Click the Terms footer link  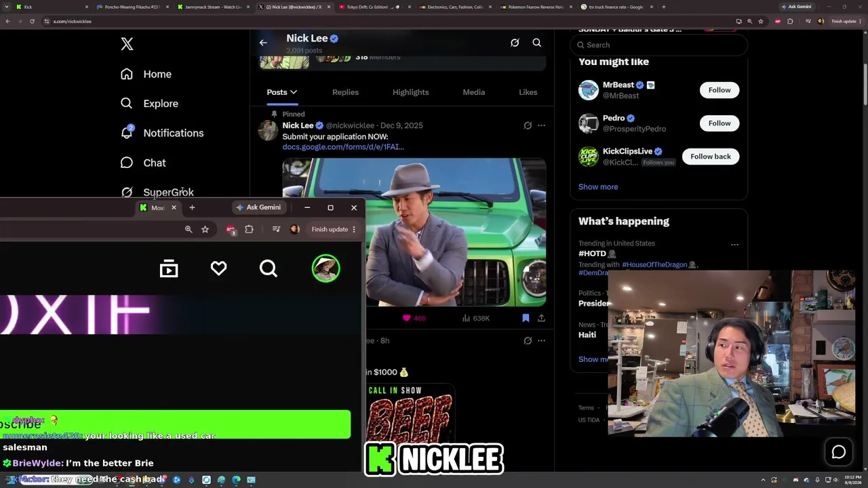(x=586, y=408)
